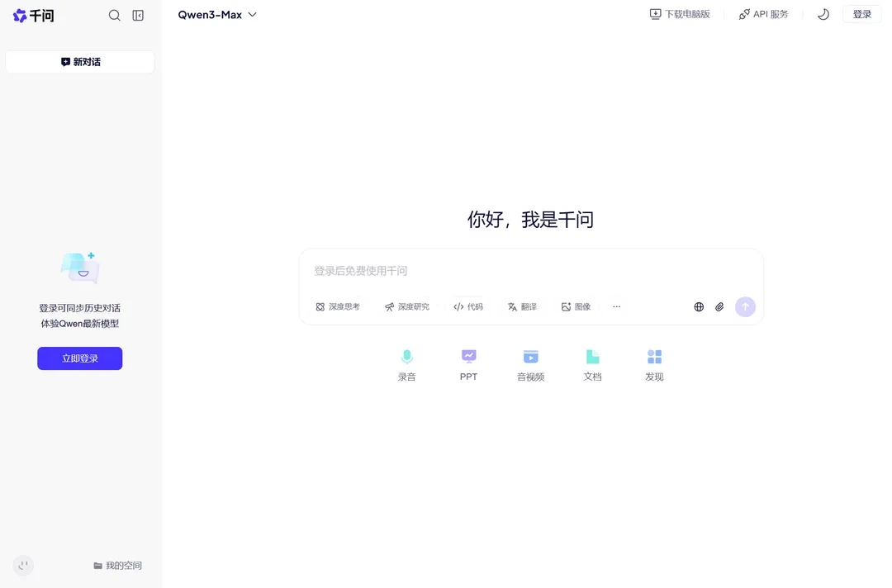
Task: Select the 图像 image generation tool
Action: 576,306
